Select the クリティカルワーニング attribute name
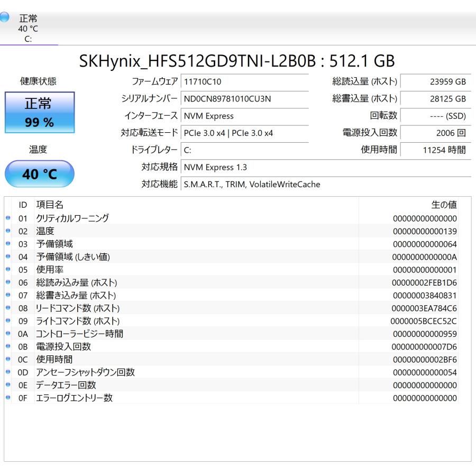The image size is (476, 476). 72,218
